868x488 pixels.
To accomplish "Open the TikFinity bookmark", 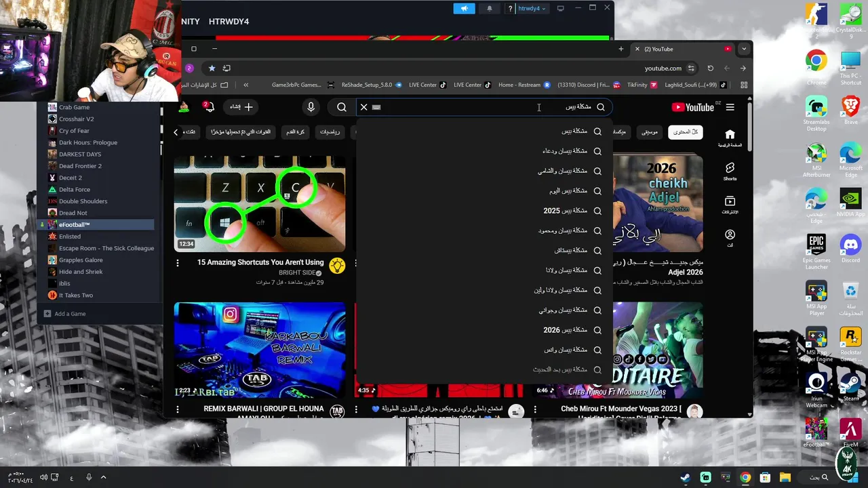I will coord(642,85).
